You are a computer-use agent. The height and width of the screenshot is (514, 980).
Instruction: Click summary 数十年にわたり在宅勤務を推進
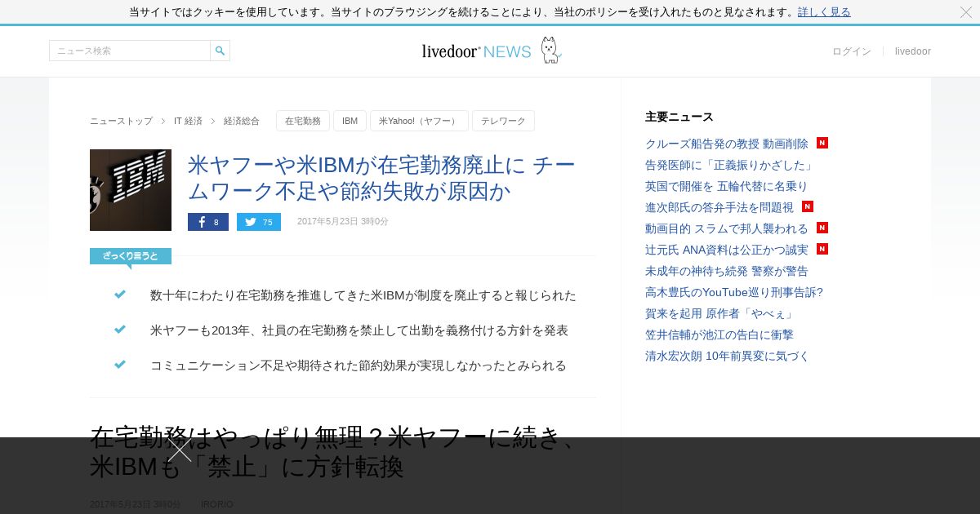click(x=363, y=295)
